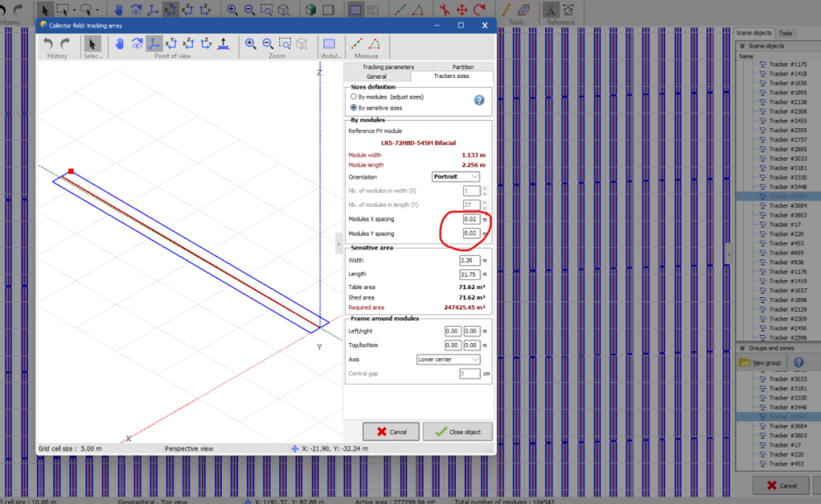Select the pan hand tool in the dialog toolbar
The image size is (821, 504).
click(x=120, y=44)
